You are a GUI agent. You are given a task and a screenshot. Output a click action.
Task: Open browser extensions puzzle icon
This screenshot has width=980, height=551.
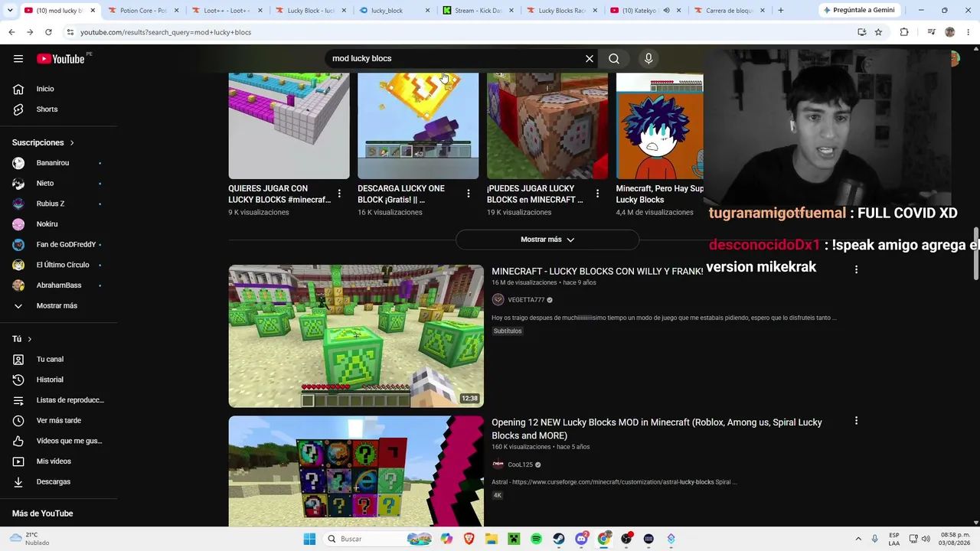click(x=904, y=32)
